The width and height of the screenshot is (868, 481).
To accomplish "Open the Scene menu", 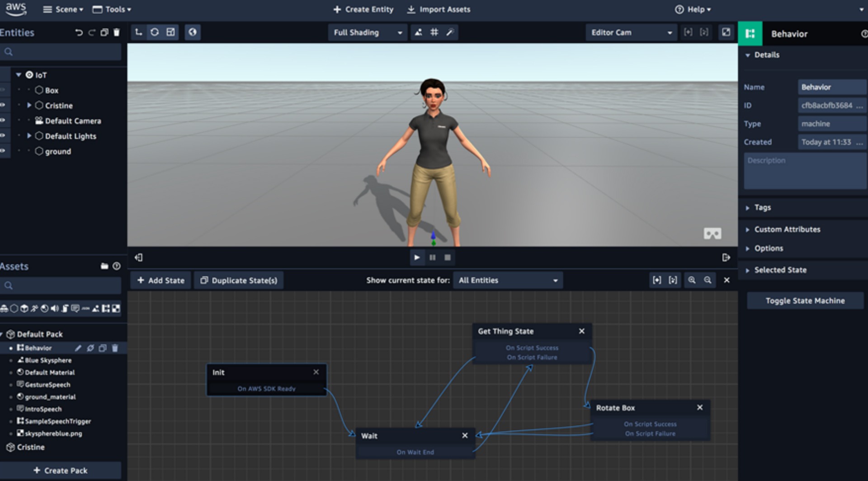I will pyautogui.click(x=63, y=9).
